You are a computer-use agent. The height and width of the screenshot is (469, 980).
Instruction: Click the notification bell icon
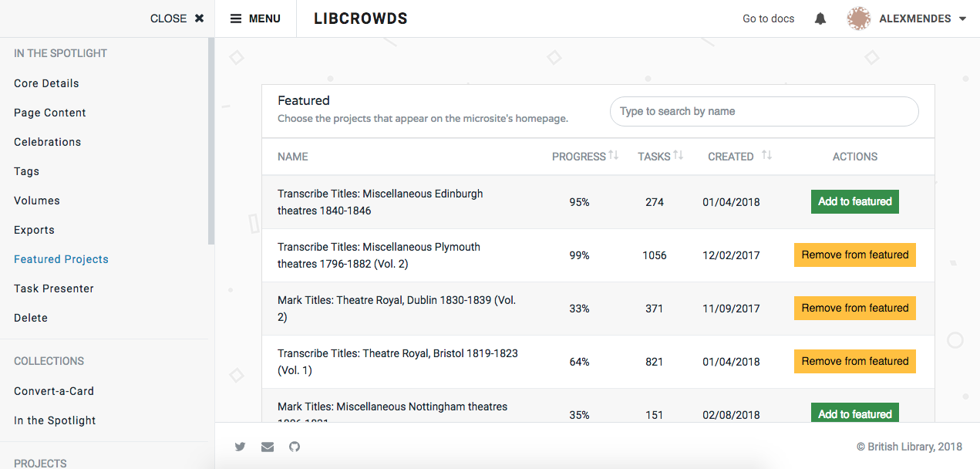coord(820,19)
